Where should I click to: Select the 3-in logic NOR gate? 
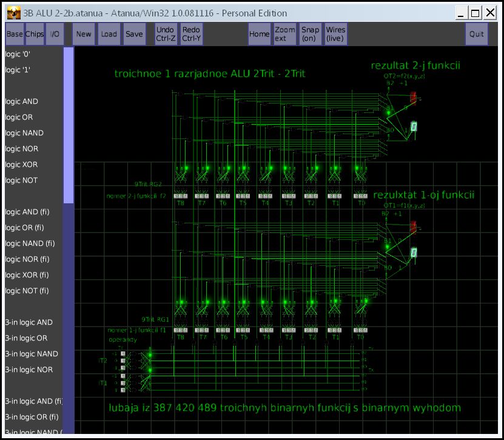click(29, 369)
